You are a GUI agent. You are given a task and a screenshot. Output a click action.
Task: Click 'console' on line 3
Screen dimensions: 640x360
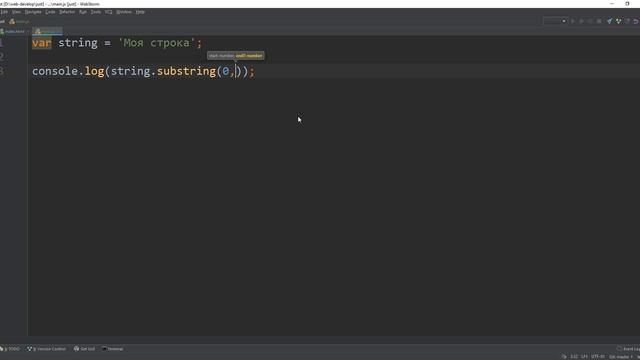pyautogui.click(x=55, y=71)
